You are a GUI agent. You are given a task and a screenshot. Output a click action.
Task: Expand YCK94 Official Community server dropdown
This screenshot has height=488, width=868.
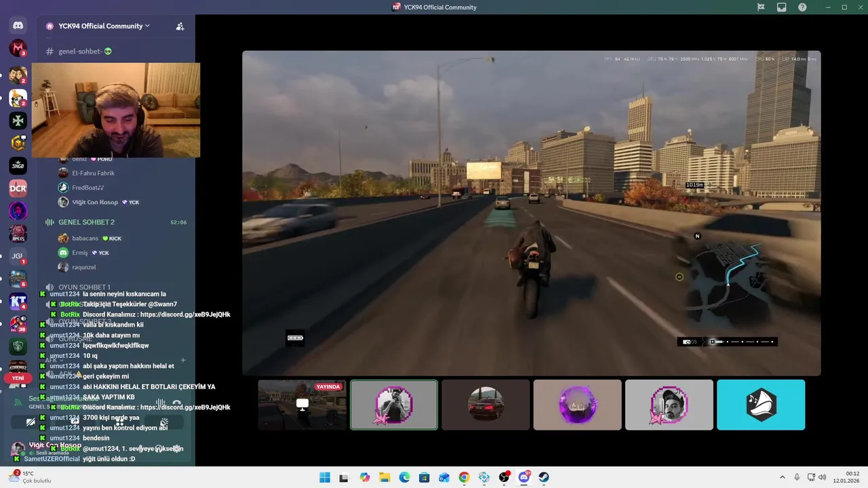pyautogui.click(x=104, y=26)
